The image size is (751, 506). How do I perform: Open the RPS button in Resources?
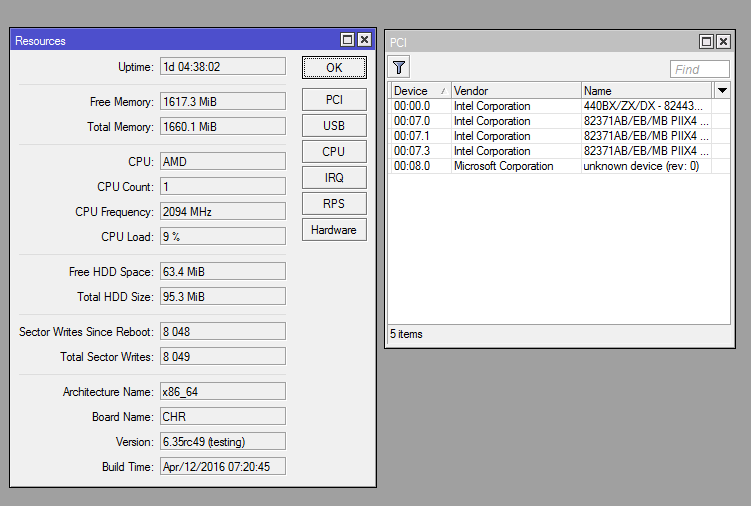tap(334, 204)
